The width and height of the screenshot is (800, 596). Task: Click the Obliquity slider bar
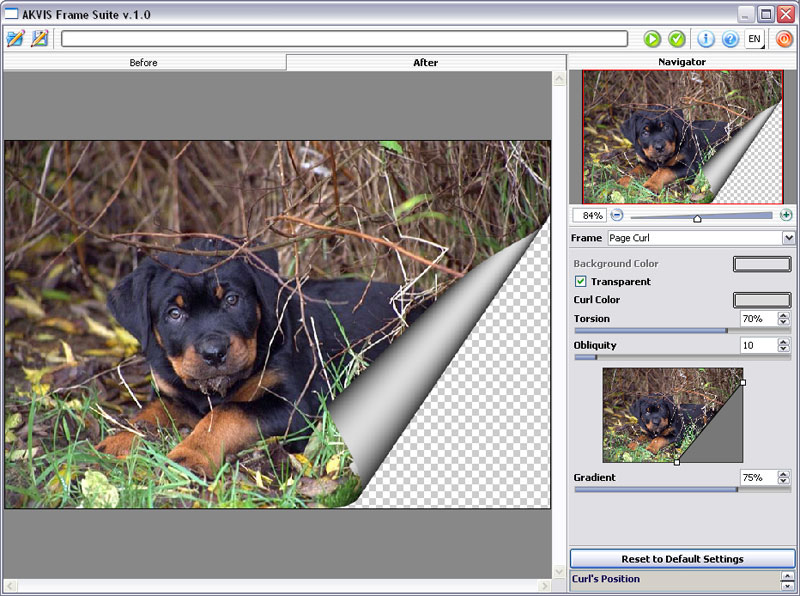[x=683, y=357]
